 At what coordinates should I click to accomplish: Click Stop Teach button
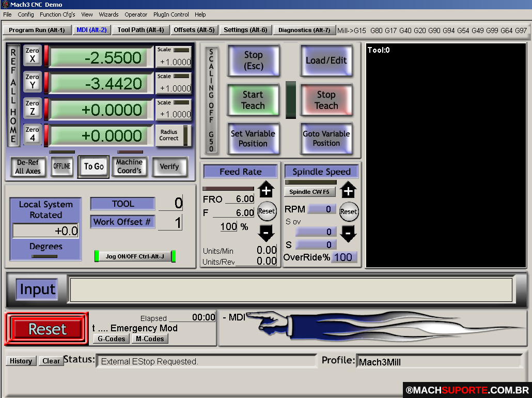tap(326, 100)
